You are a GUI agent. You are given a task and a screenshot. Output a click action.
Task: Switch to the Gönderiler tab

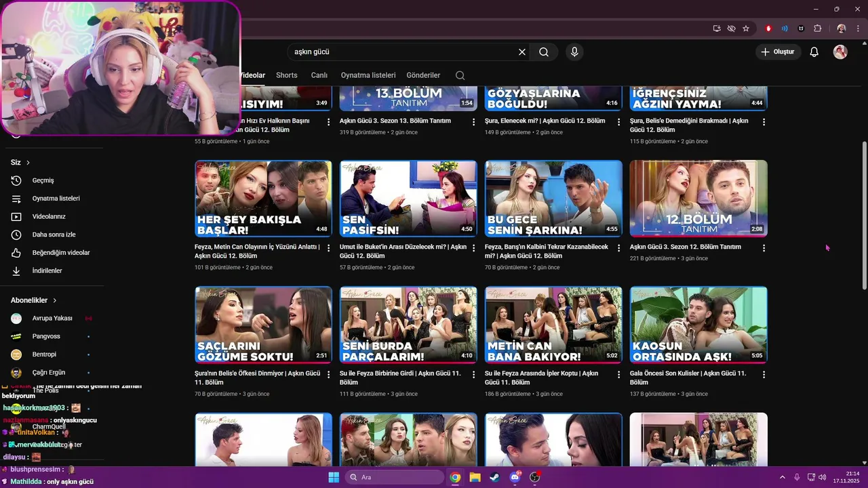click(x=423, y=75)
